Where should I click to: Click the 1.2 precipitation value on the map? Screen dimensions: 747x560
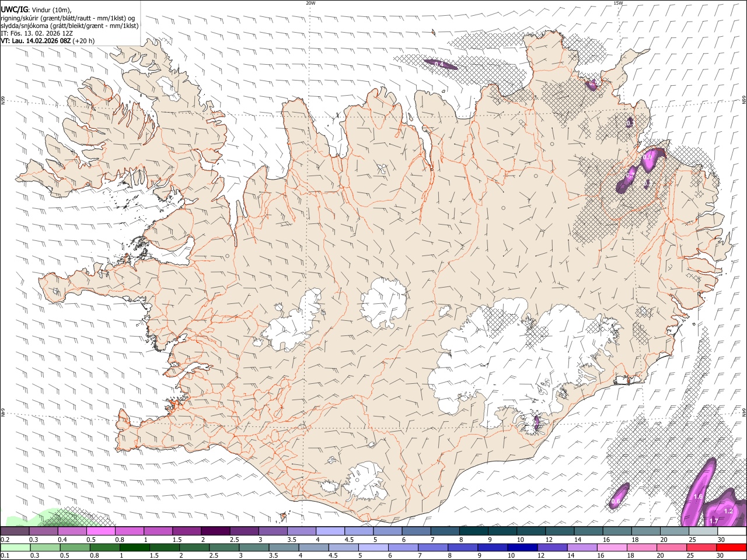pos(728,511)
